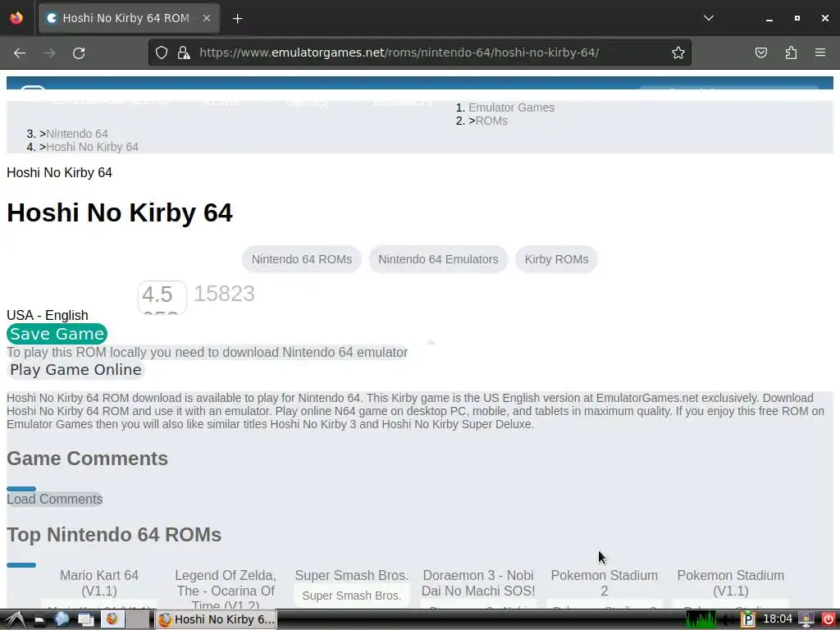This screenshot has width=840, height=630.
Task: Click the USA - English region text
Action: click(x=47, y=316)
